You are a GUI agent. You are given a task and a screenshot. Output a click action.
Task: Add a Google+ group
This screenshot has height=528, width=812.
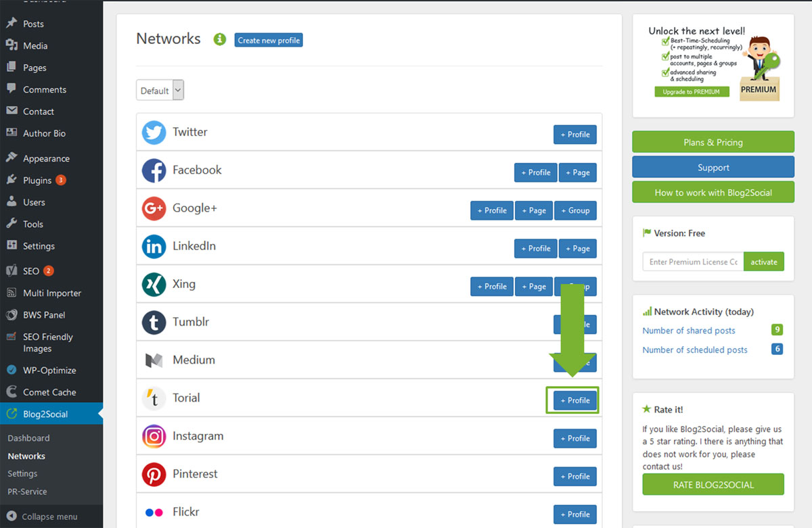pos(575,210)
